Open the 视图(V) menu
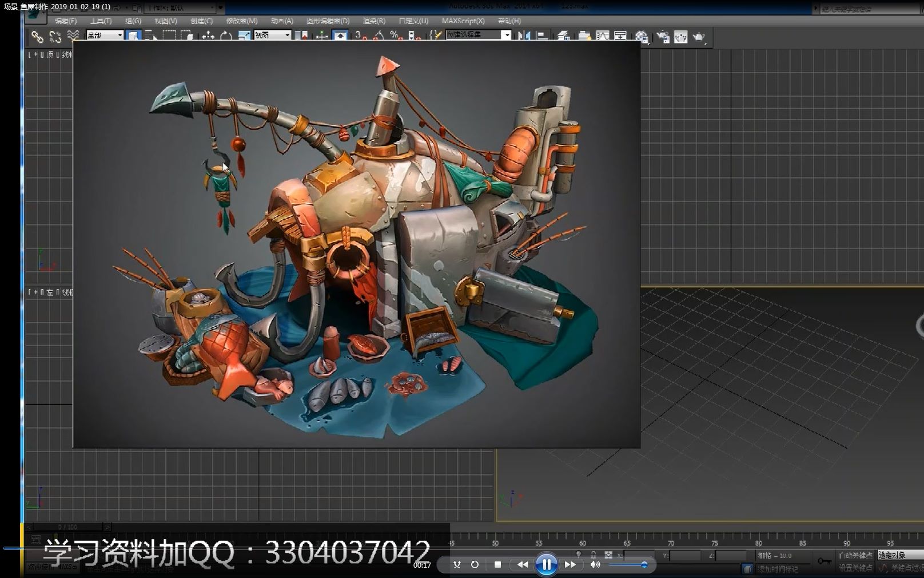Screen dimensions: 924x578 (165, 21)
